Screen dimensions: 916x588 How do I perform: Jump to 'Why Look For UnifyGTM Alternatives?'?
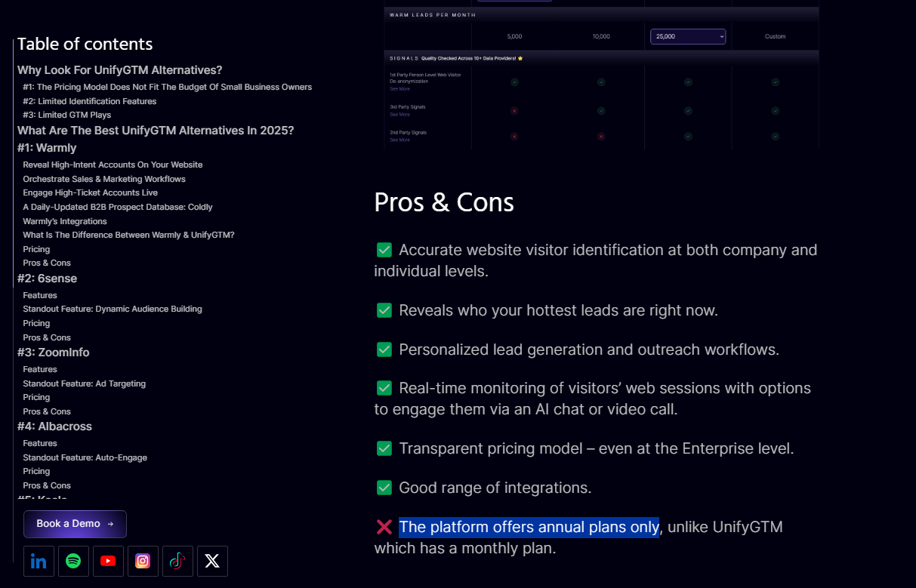click(120, 70)
